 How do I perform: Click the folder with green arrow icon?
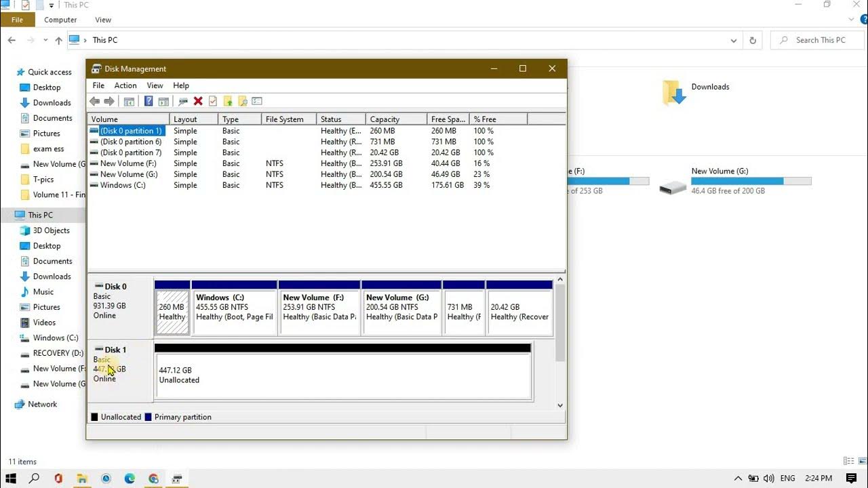tap(228, 101)
